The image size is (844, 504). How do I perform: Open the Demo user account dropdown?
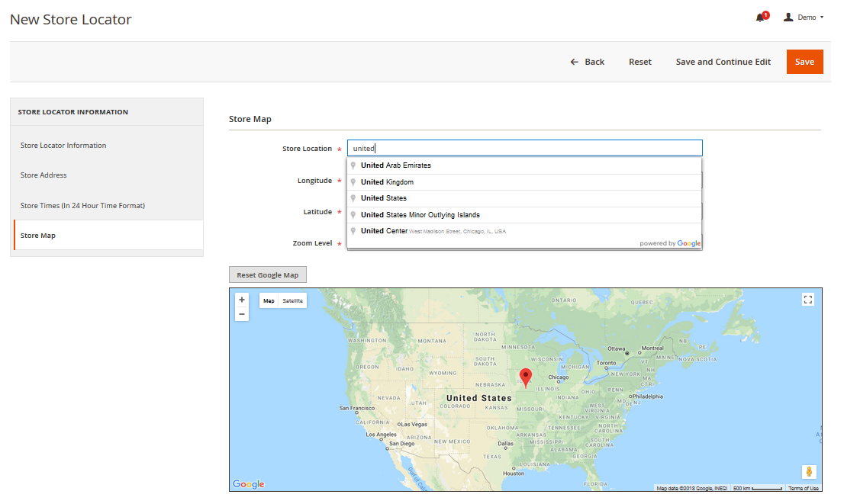[804, 18]
